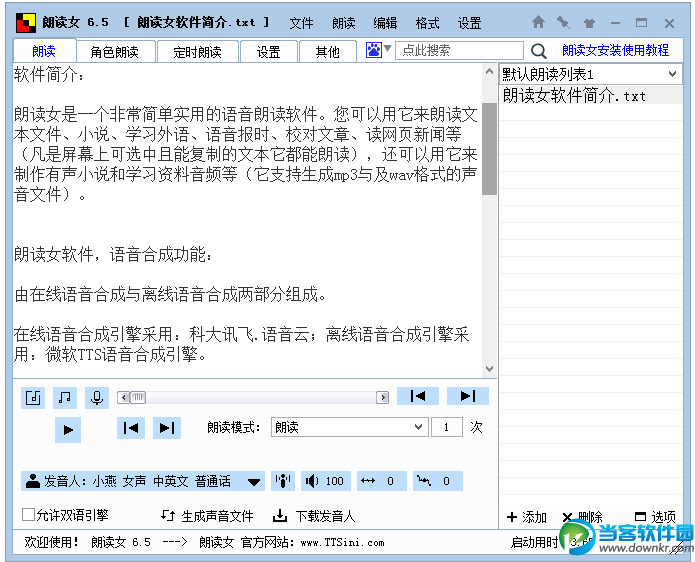This screenshot has width=695, height=562.
Task: Click the magnifier search button
Action: pyautogui.click(x=539, y=51)
